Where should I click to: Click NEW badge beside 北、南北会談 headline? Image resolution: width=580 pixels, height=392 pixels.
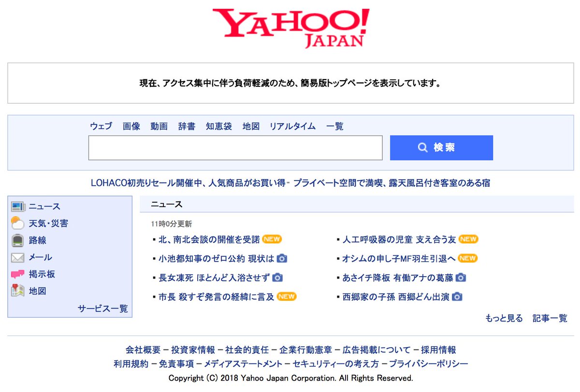point(272,239)
